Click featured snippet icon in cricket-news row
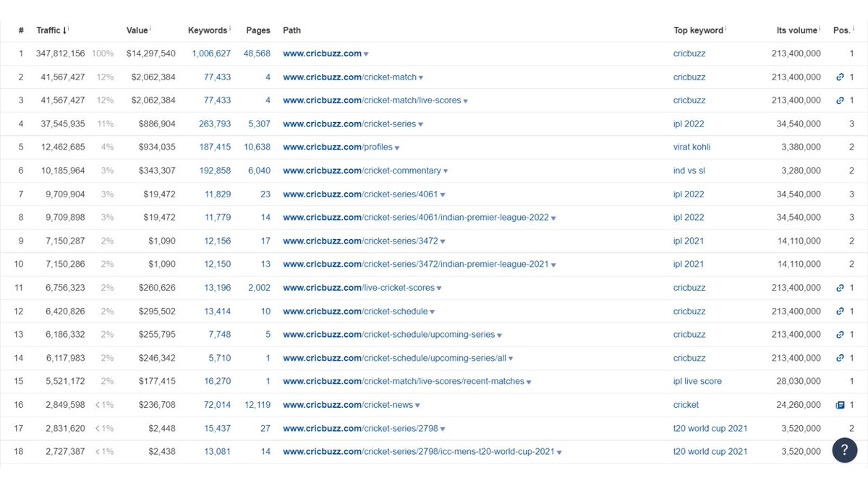The height and width of the screenshot is (488, 868). click(x=840, y=405)
